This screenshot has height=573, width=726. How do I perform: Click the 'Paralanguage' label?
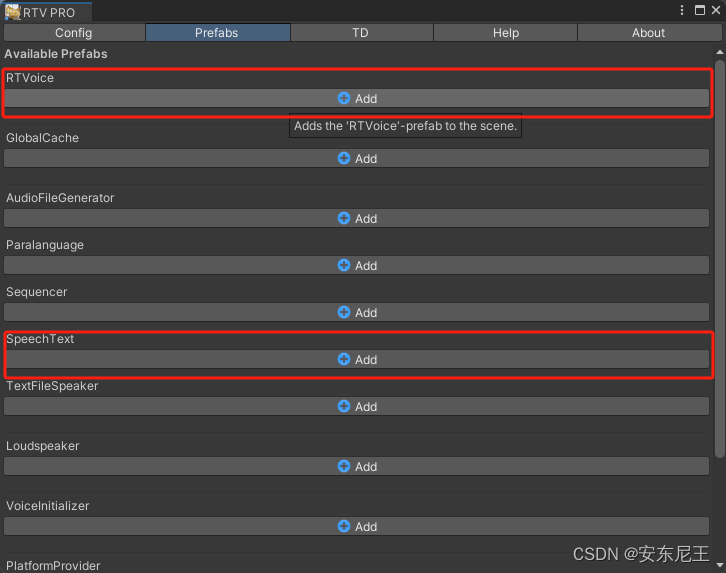click(x=45, y=245)
